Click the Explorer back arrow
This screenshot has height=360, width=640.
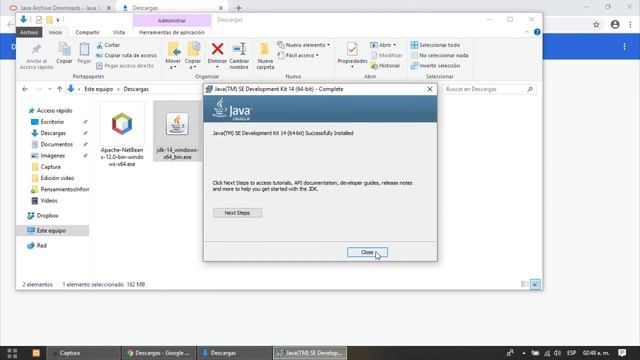[25, 89]
